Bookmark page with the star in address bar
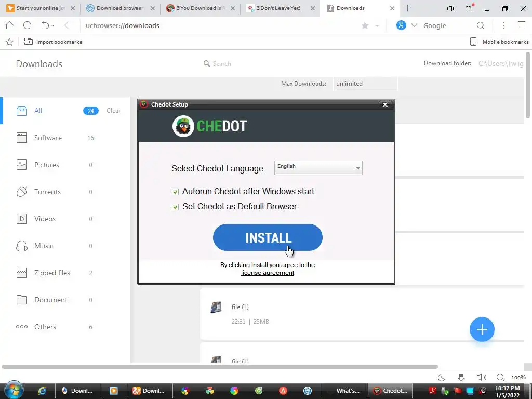Viewport: 532px width, 399px height. 365,25
